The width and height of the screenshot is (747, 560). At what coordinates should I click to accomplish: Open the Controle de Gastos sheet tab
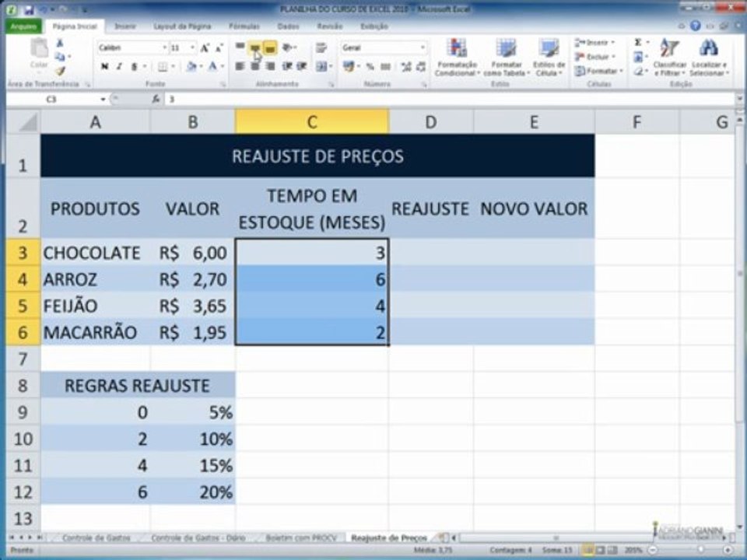click(96, 537)
